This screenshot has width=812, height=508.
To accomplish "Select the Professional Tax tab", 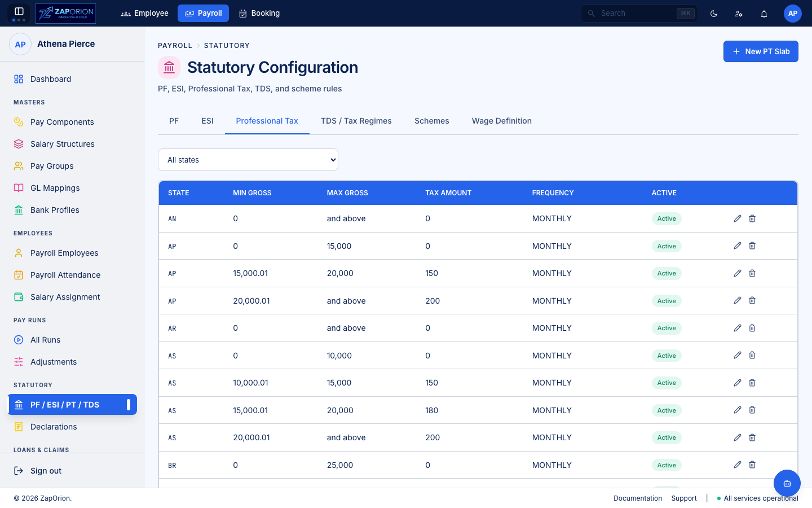I will click(x=267, y=121).
